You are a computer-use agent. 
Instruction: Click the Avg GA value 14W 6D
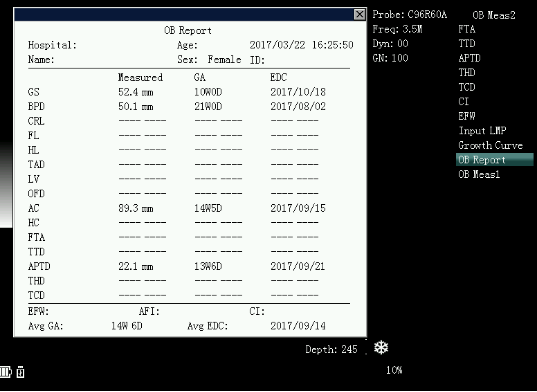(x=127, y=326)
